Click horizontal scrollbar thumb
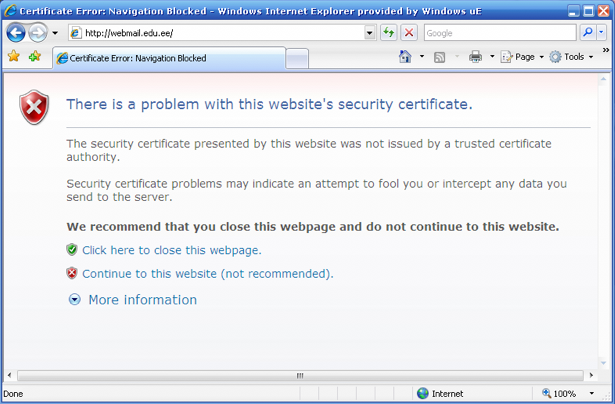 [300, 375]
